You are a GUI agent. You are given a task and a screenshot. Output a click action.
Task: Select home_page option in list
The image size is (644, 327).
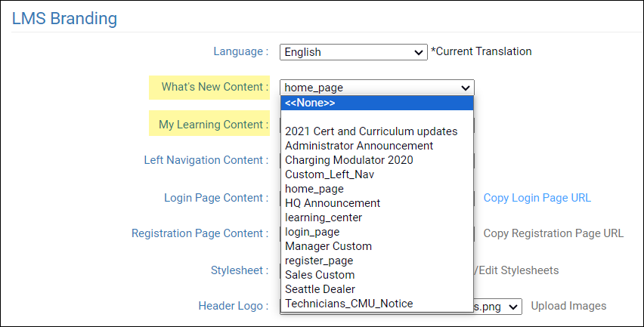[314, 189]
